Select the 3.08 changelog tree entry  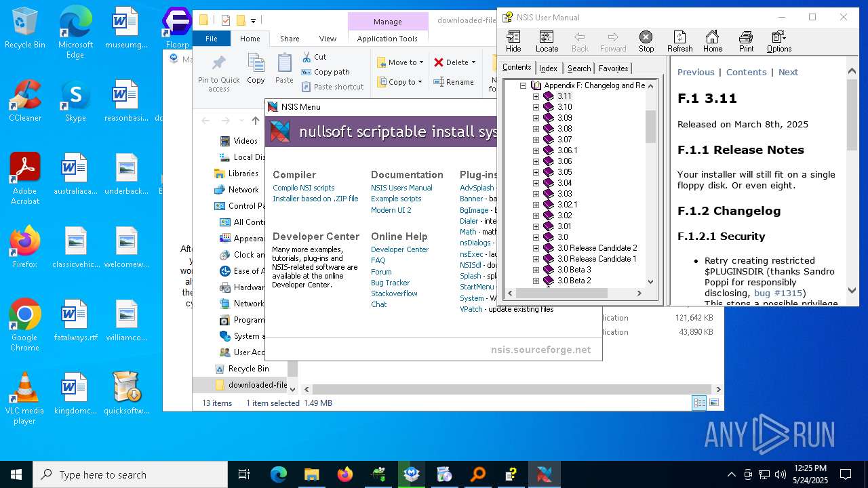[565, 129]
